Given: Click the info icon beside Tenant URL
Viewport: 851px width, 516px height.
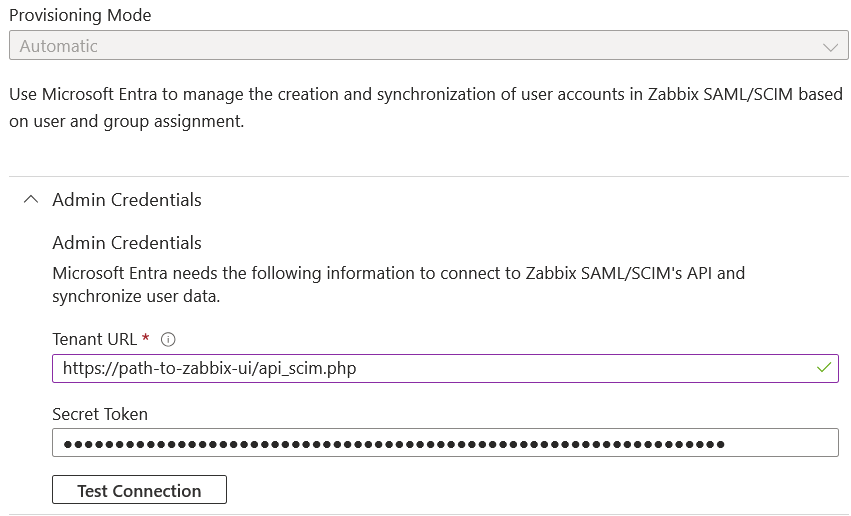Looking at the screenshot, I should [x=168, y=340].
